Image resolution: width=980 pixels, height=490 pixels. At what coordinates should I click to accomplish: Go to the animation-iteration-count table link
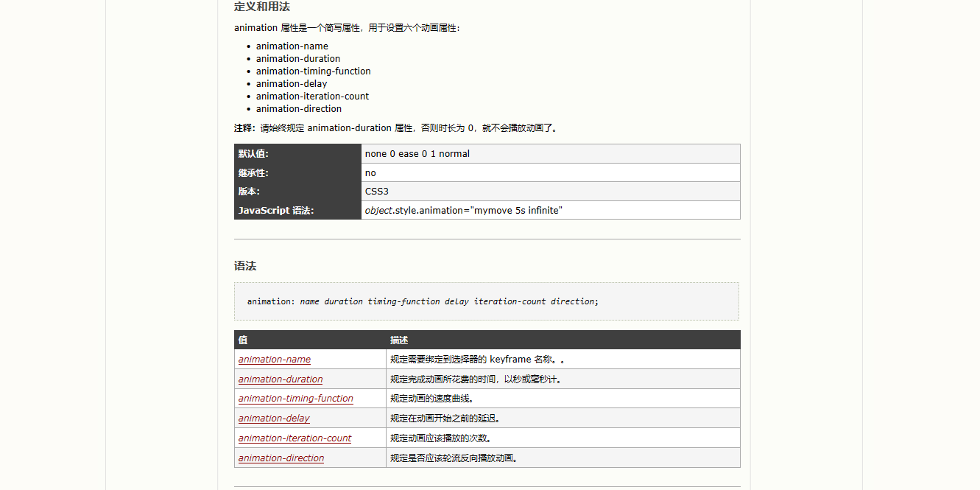(x=295, y=438)
